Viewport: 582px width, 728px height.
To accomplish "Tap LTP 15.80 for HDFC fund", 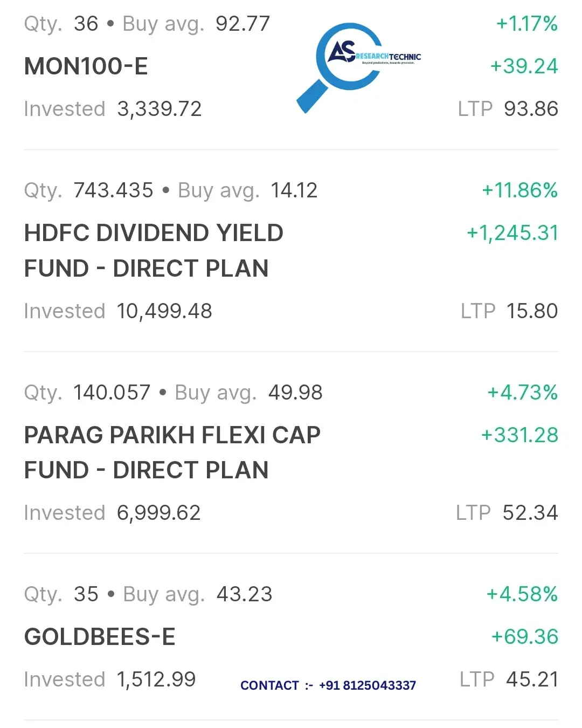I will (x=509, y=311).
